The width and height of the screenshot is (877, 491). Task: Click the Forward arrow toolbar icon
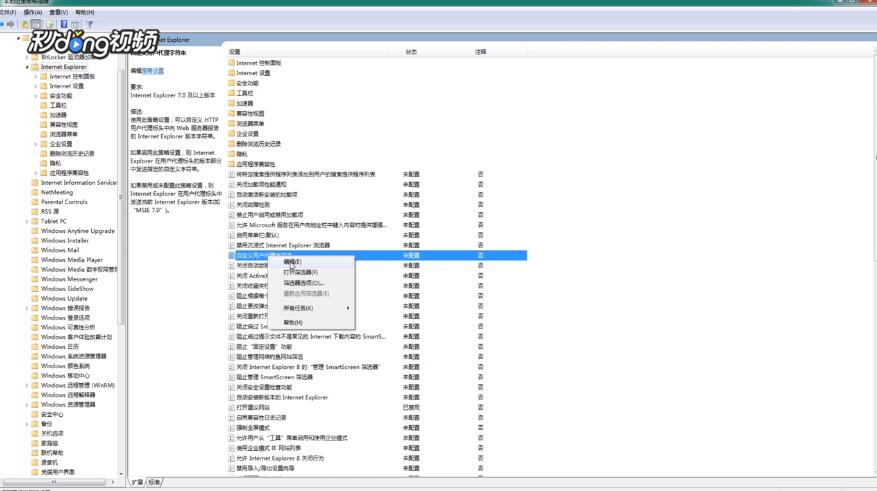coord(10,24)
